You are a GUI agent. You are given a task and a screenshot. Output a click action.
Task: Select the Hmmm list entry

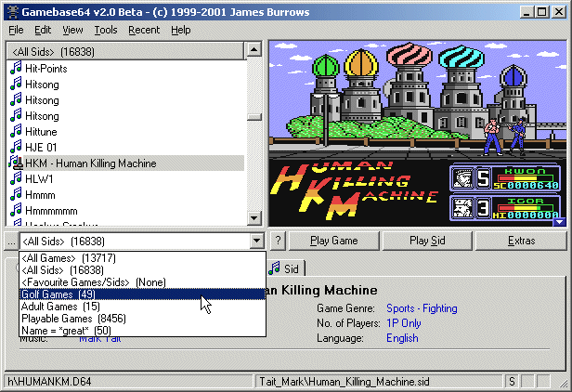[x=40, y=195]
